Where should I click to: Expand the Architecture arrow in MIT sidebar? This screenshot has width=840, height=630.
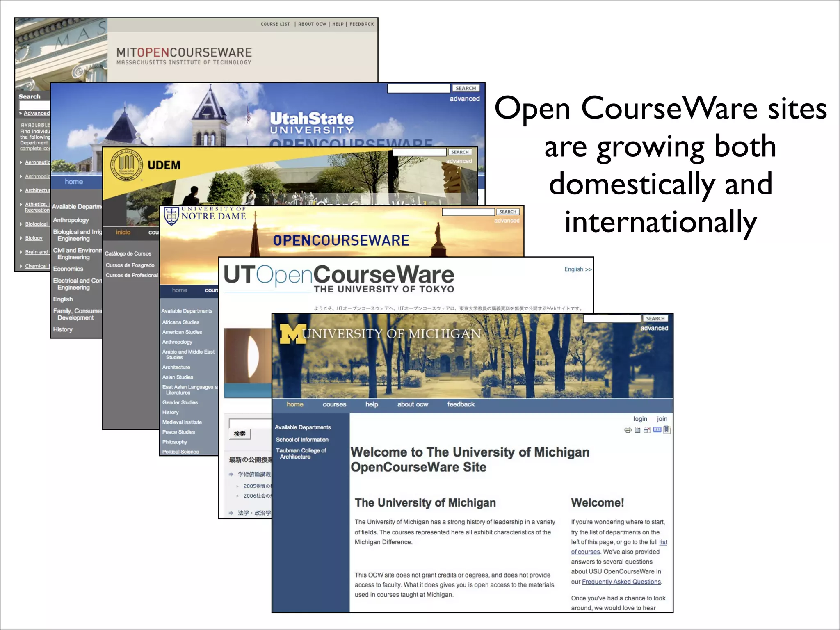point(21,190)
